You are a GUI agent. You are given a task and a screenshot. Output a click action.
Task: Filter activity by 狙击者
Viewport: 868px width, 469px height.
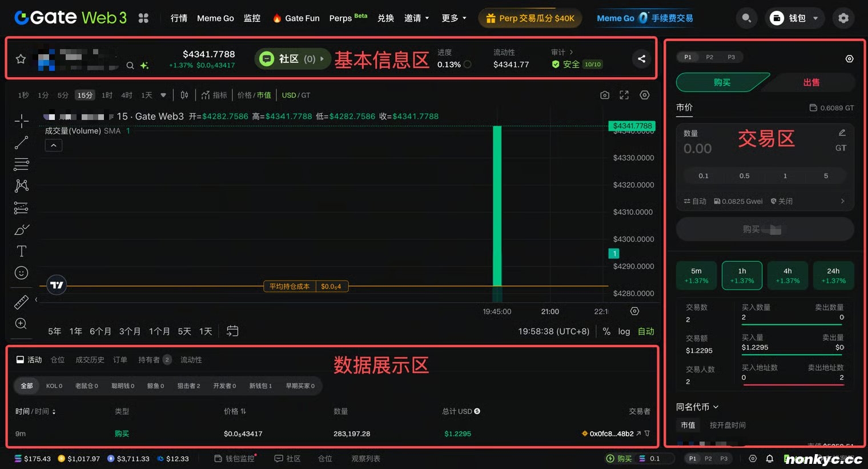click(x=188, y=386)
